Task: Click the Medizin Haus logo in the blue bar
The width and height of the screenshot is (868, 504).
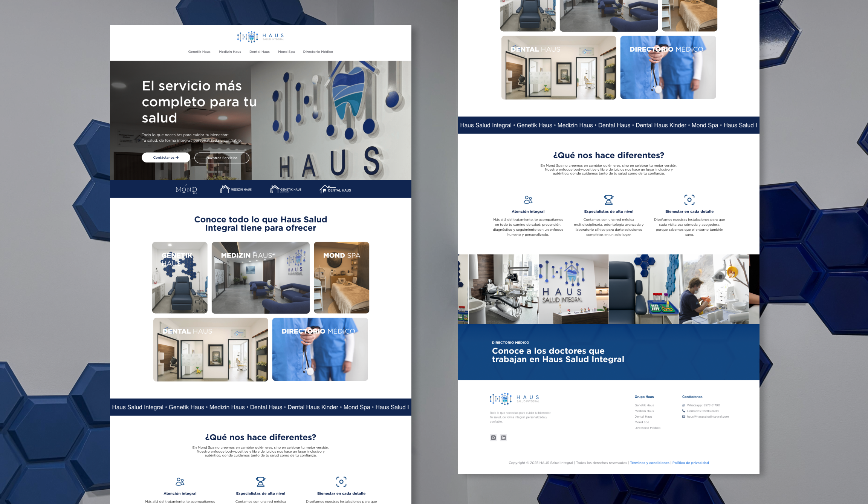Action: pos(236,189)
